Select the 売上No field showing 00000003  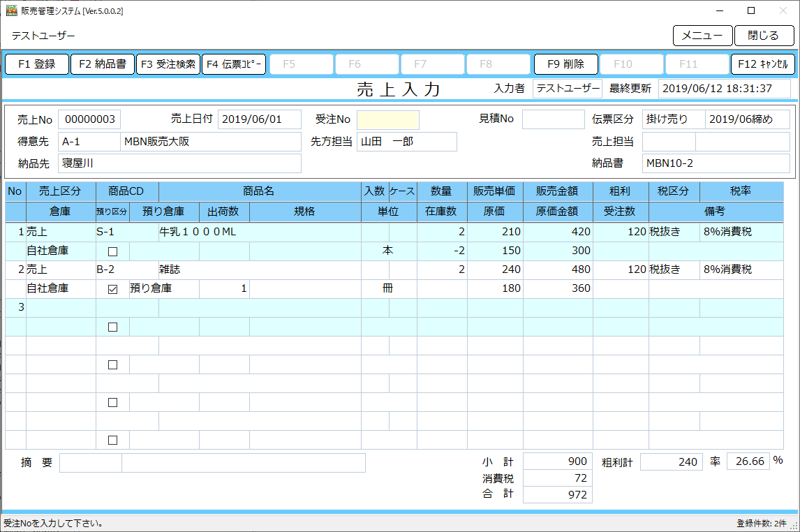pyautogui.click(x=89, y=119)
